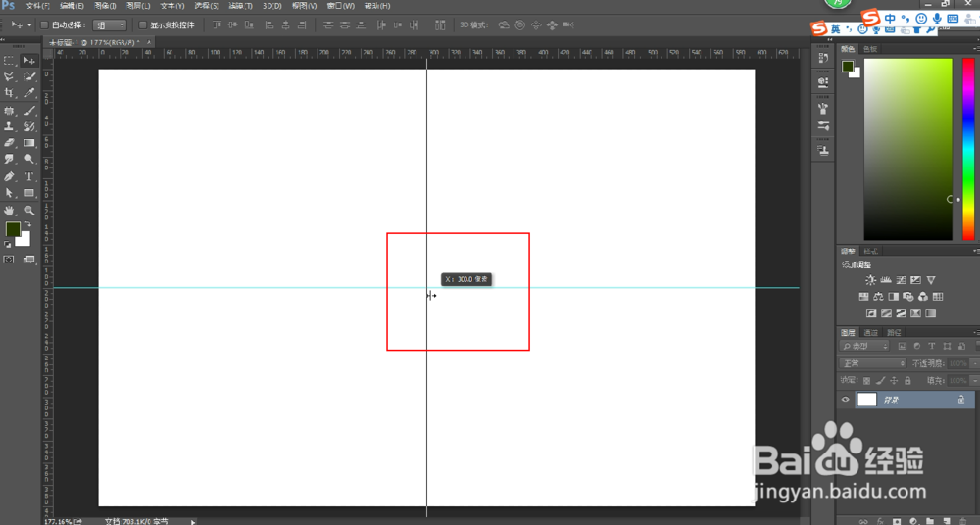The width and height of the screenshot is (980, 525).
Task: Toggle lock transparent pixels
Action: (866, 380)
